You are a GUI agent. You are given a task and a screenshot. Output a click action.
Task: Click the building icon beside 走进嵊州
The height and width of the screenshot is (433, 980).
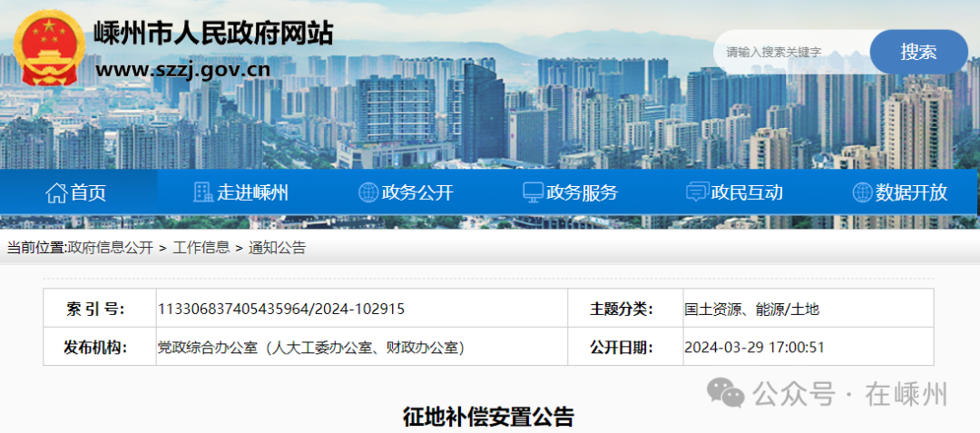pyautogui.click(x=203, y=192)
